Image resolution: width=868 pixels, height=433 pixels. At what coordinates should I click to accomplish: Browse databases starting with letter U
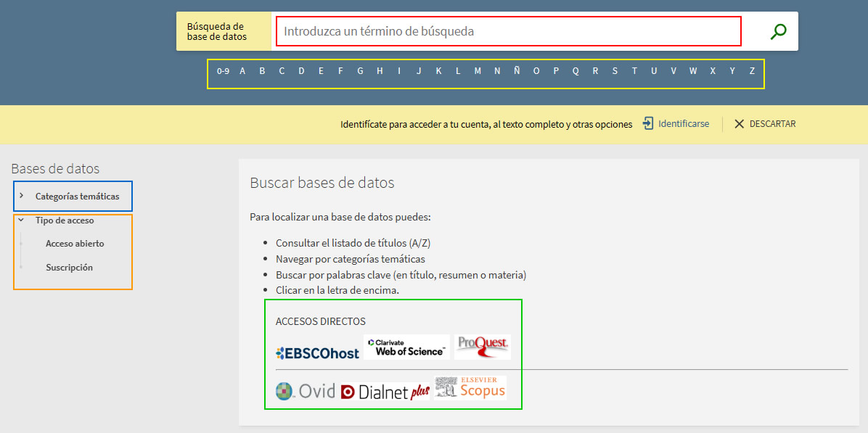click(x=654, y=71)
